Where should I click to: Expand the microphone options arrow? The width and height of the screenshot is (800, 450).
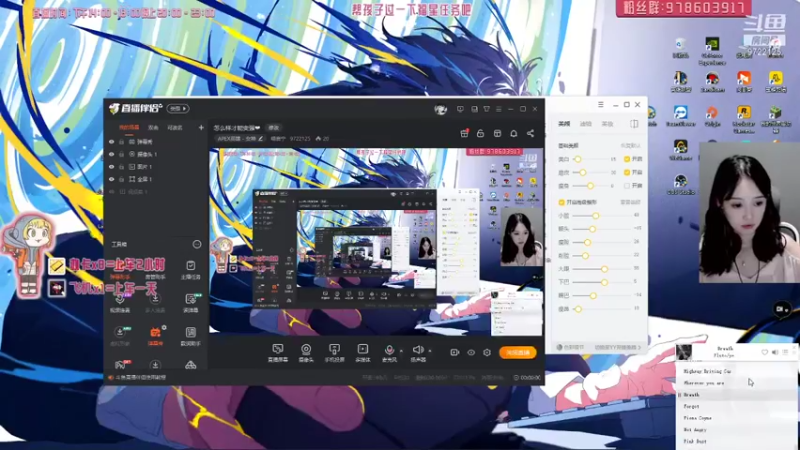pos(401,351)
